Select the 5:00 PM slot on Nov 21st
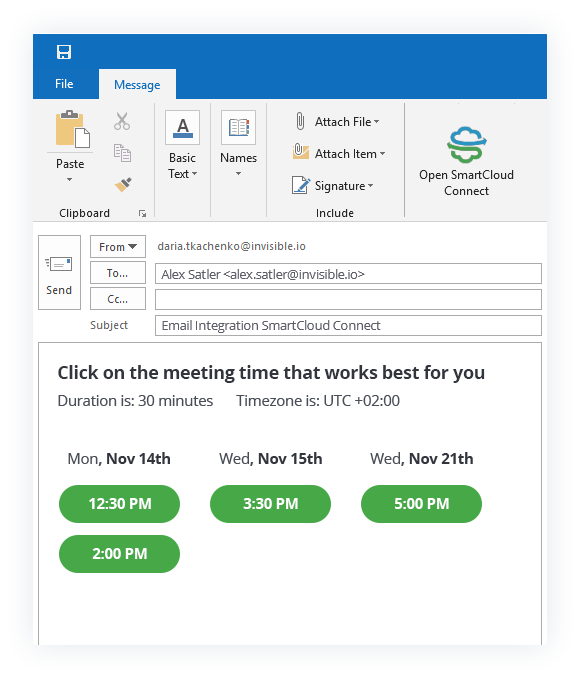This screenshot has width=586, height=679. click(x=421, y=504)
